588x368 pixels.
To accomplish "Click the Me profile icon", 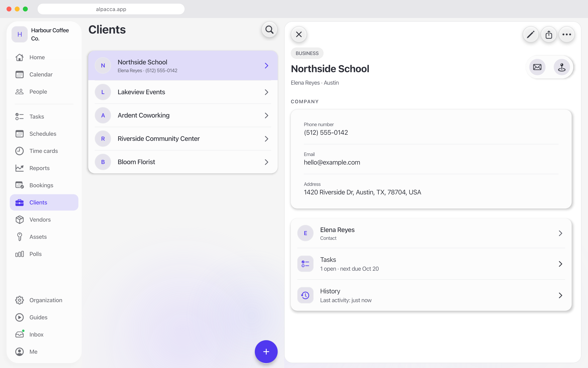I will [x=19, y=352].
